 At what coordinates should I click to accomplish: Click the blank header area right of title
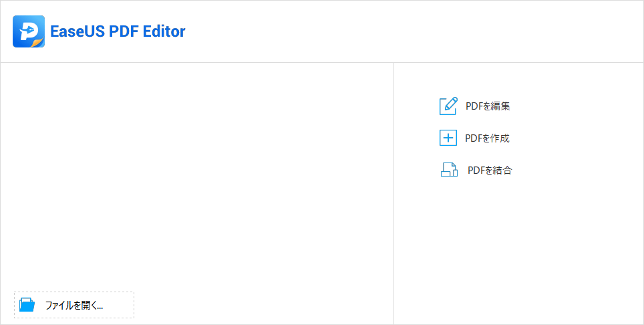click(x=414, y=31)
